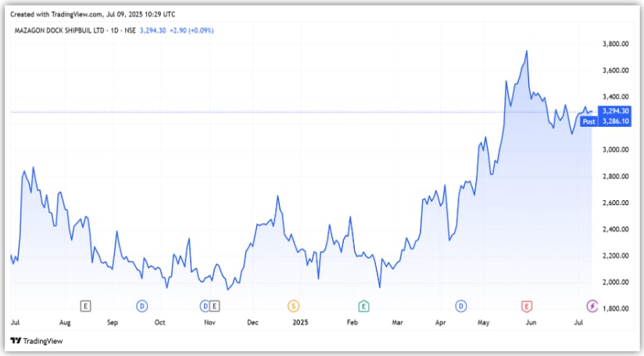Click the Post 3,286.10 price label

click(x=600, y=121)
